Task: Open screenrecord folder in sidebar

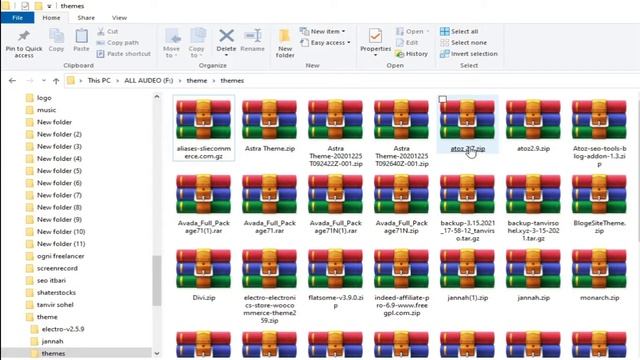Action: pos(57,268)
